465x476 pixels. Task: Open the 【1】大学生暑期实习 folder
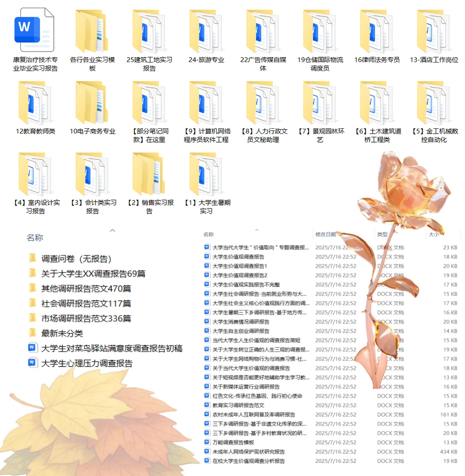pos(207,179)
